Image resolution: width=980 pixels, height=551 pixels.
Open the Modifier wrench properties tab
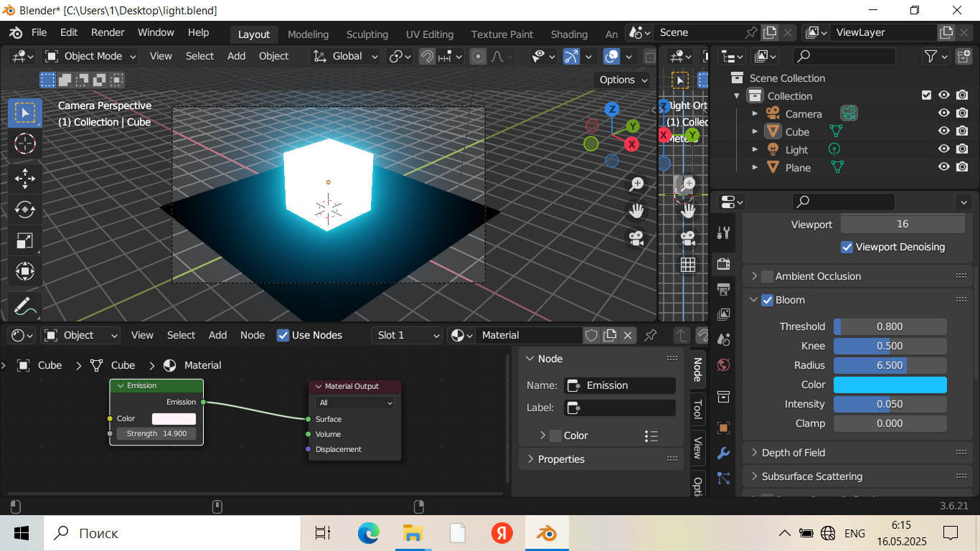(723, 453)
